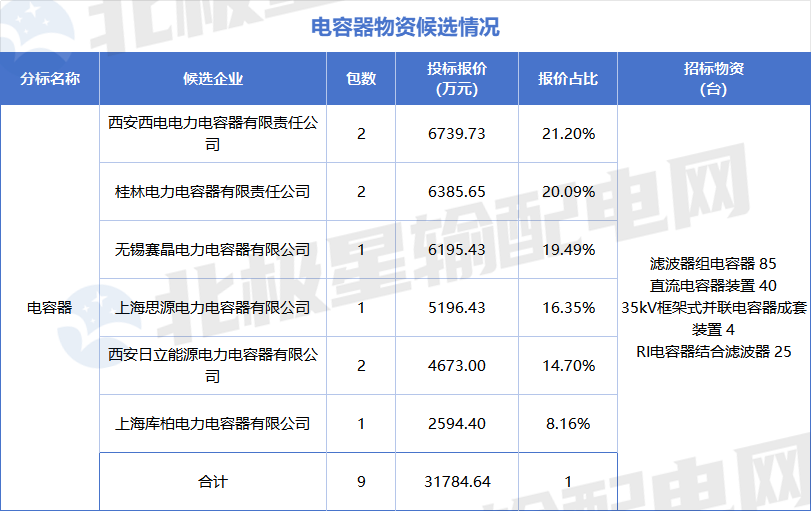Click the 招标物资(台) column header
The width and height of the screenshot is (811, 511).
(x=714, y=79)
